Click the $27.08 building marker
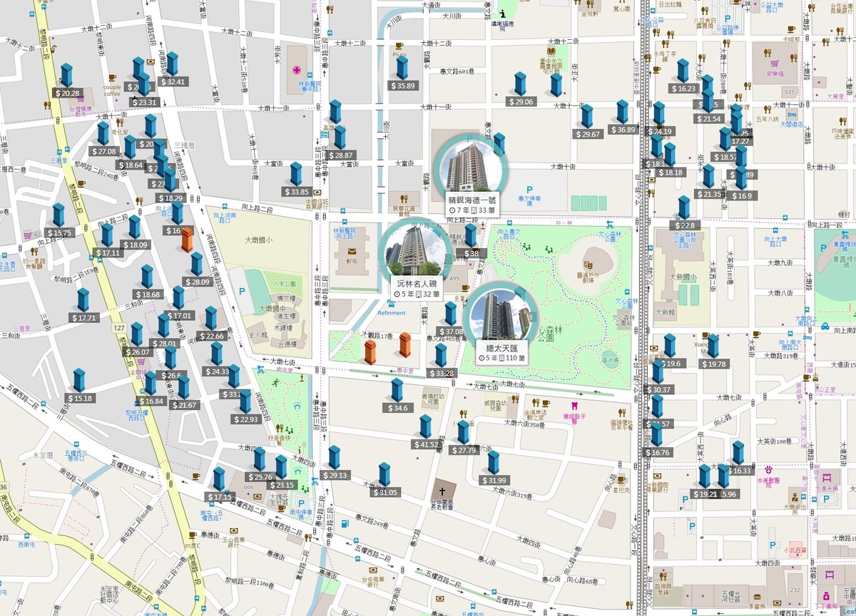Image resolution: width=856 pixels, height=616 pixels. point(103,134)
